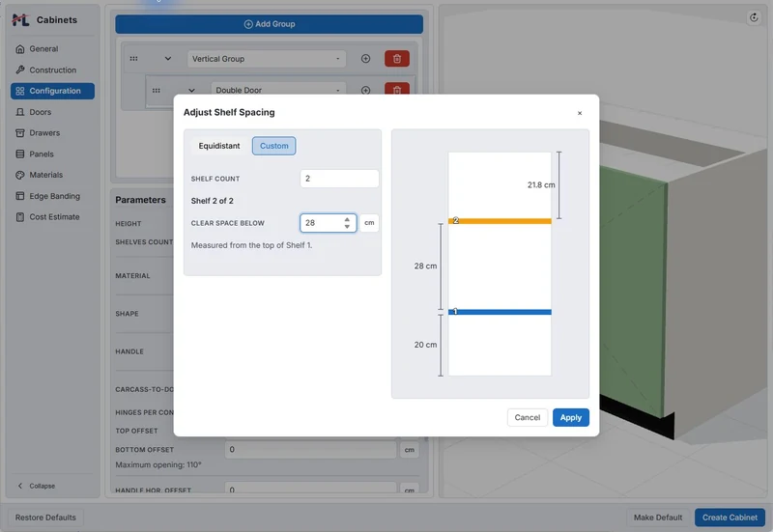The image size is (773, 532).
Task: Click the Configuration grid icon
Action: coord(19,91)
